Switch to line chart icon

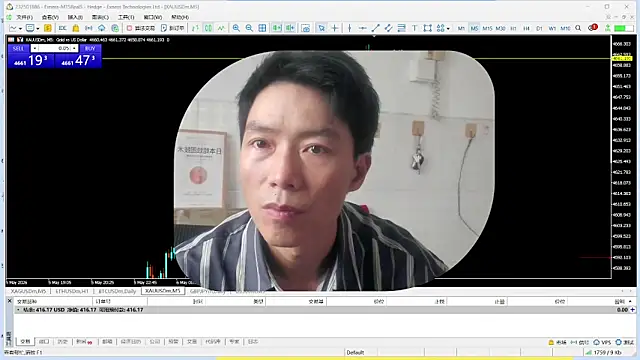pos(221,28)
